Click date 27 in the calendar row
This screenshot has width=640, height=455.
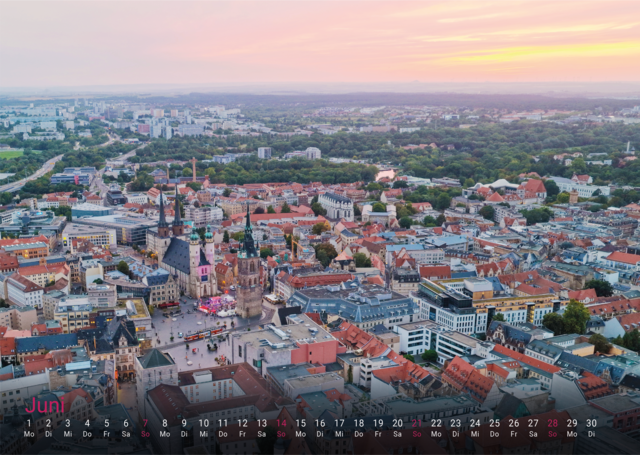[x=533, y=423]
